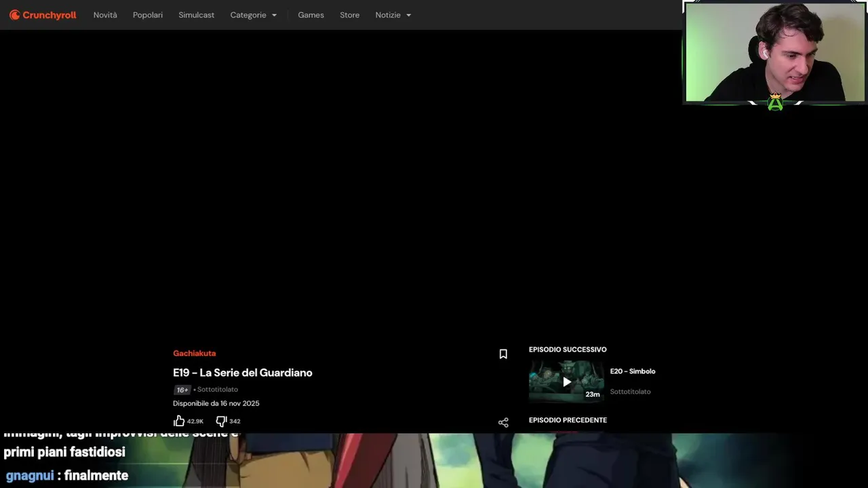
Task: Expand the Notizie dropdown menu
Action: 393,15
